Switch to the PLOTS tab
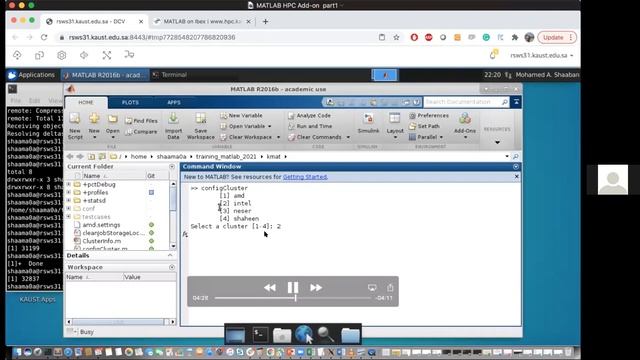 coord(130,102)
